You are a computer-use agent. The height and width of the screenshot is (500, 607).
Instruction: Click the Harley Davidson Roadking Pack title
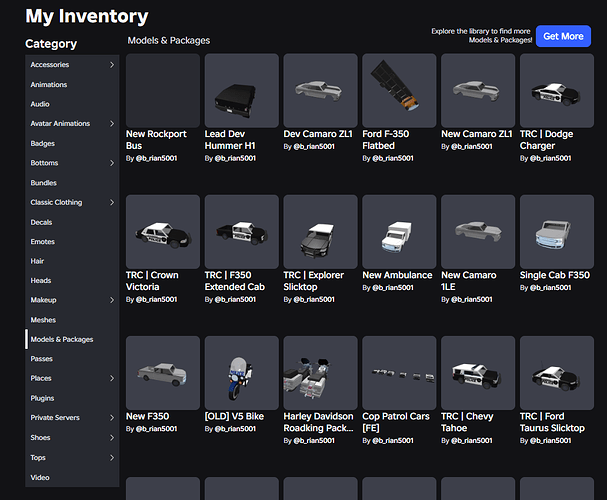pos(318,422)
